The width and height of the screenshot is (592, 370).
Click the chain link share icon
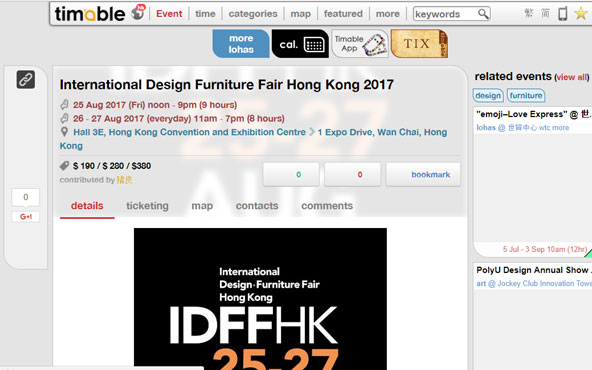click(x=26, y=80)
